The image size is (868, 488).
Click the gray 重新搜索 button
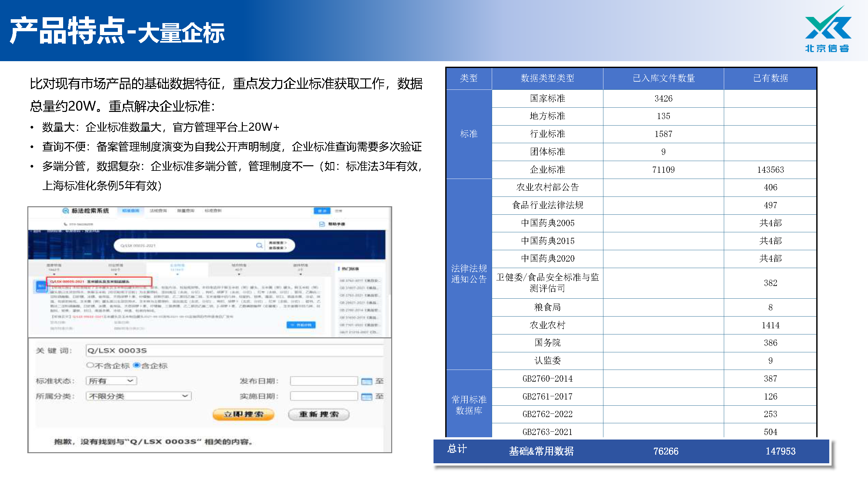click(318, 414)
